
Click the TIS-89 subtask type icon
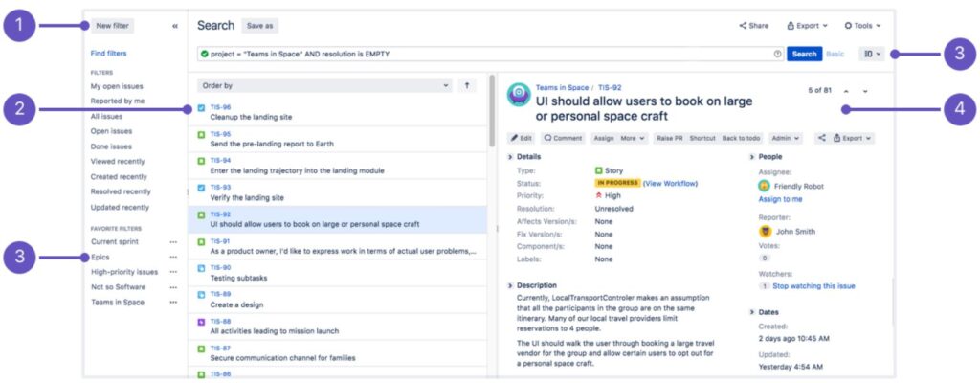[x=201, y=294]
